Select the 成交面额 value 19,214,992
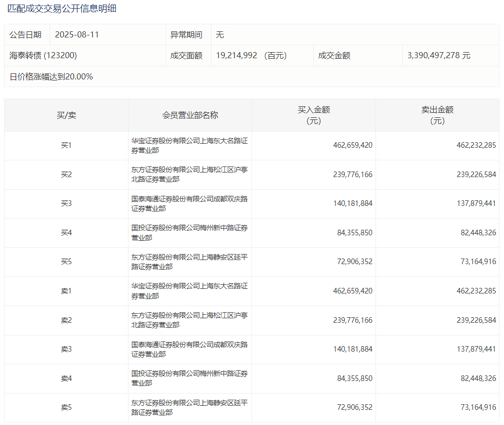The image size is (504, 425). [x=236, y=56]
